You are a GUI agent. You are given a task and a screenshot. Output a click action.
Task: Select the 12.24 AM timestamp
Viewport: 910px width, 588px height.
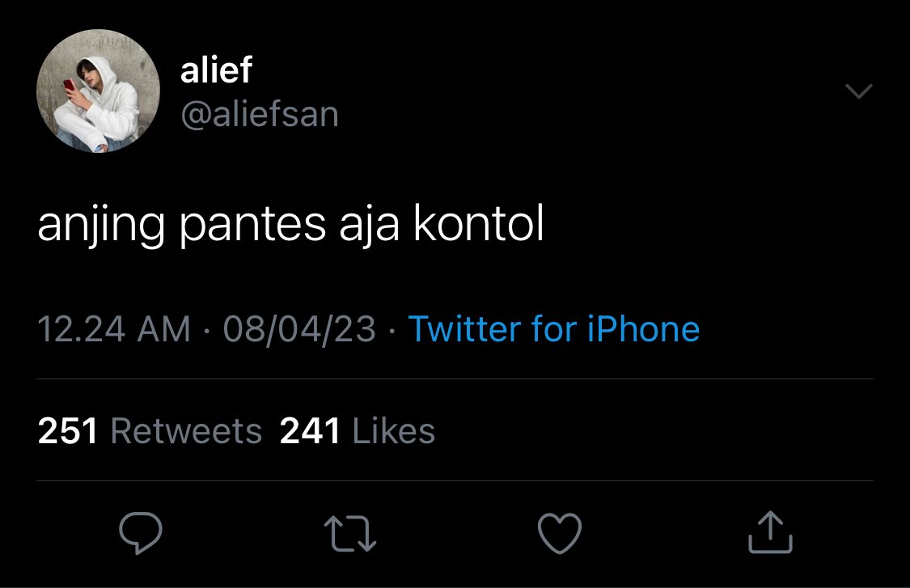click(114, 329)
